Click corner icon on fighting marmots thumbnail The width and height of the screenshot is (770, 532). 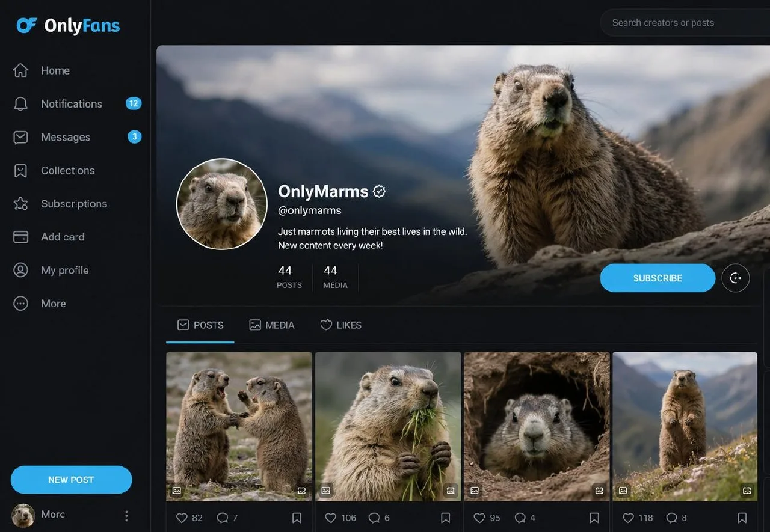pyautogui.click(x=302, y=491)
